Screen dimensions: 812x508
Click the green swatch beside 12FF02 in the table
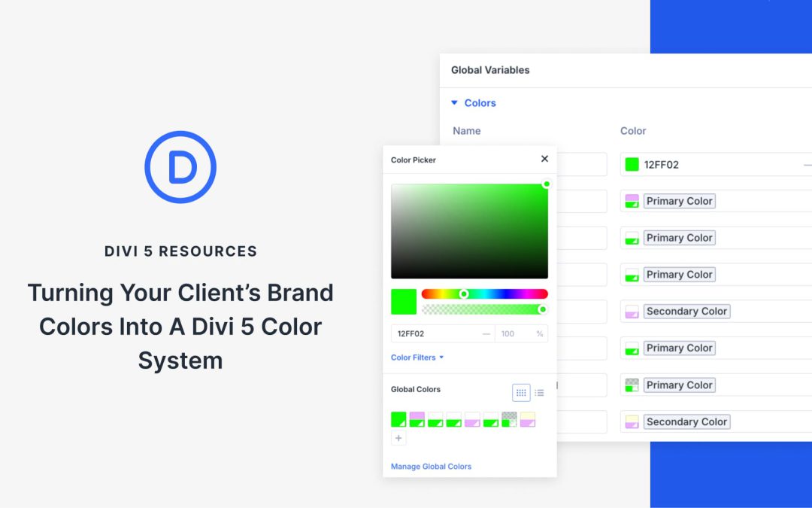[632, 164]
